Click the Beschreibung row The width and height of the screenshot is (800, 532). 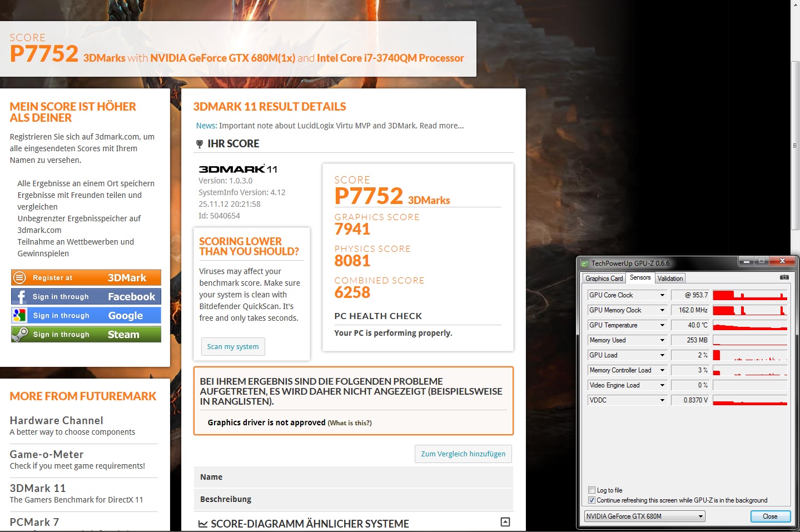coord(353,499)
